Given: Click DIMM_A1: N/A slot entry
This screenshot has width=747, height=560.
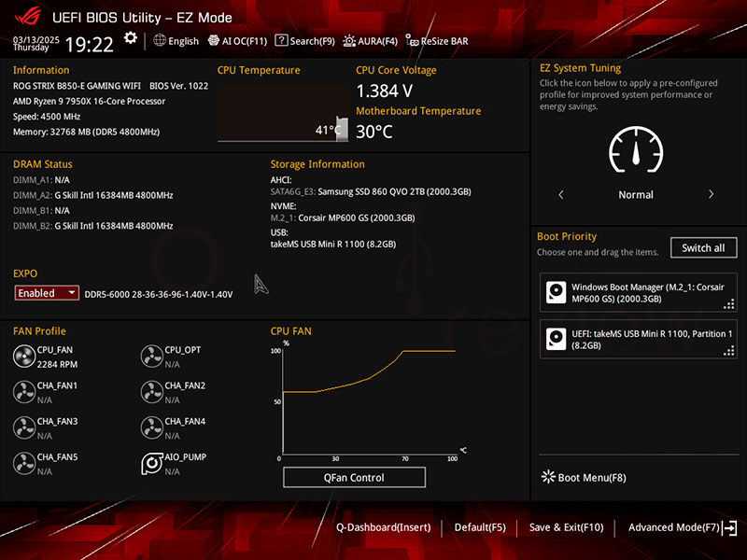Looking at the screenshot, I should [41, 180].
